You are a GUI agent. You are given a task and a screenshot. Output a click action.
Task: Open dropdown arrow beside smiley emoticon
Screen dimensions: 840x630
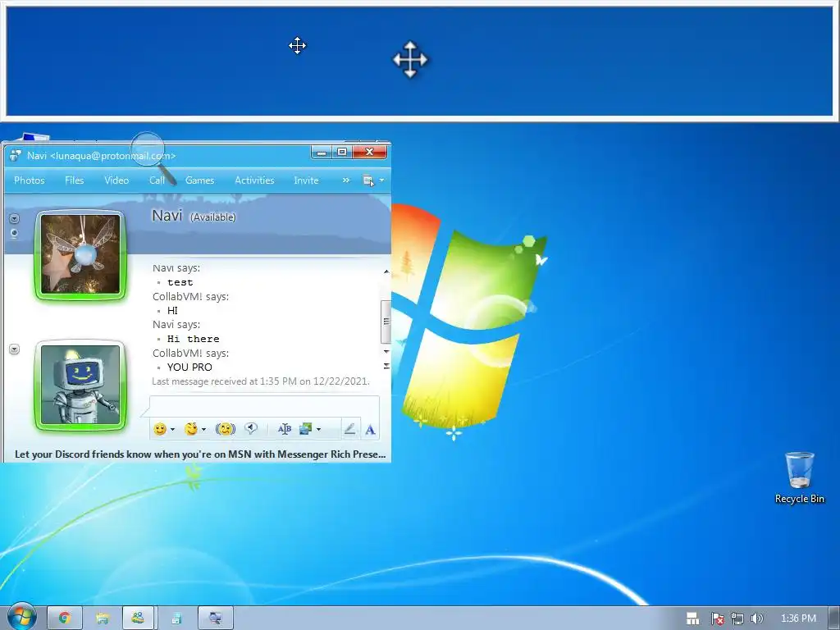[x=172, y=430]
